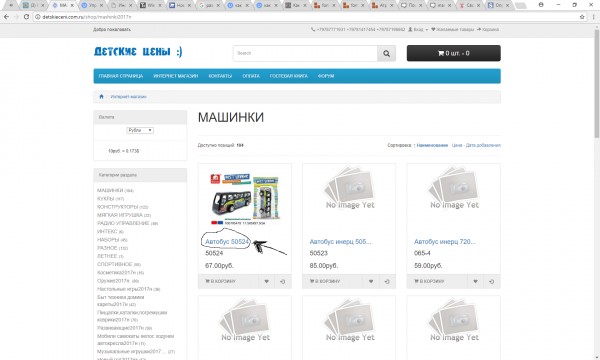Bookmark page with the star icon

point(582,17)
